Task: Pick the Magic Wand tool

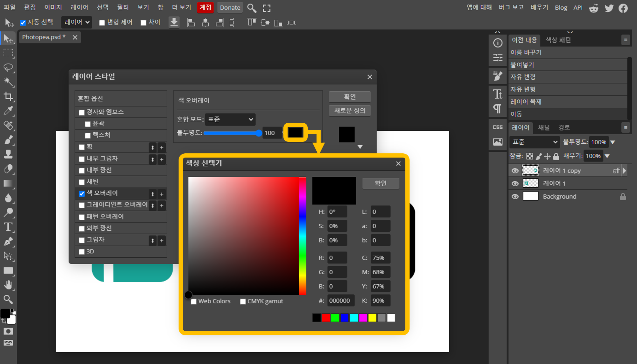Action: [x=8, y=82]
